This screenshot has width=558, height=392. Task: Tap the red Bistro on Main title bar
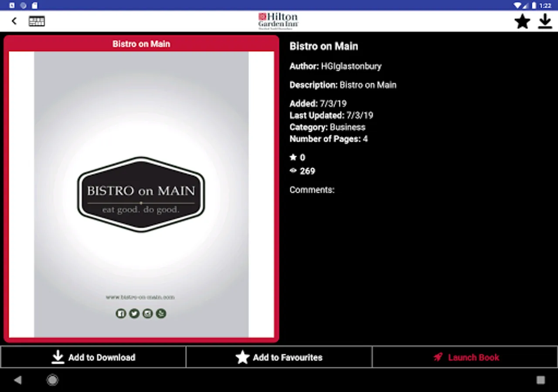[x=141, y=44]
